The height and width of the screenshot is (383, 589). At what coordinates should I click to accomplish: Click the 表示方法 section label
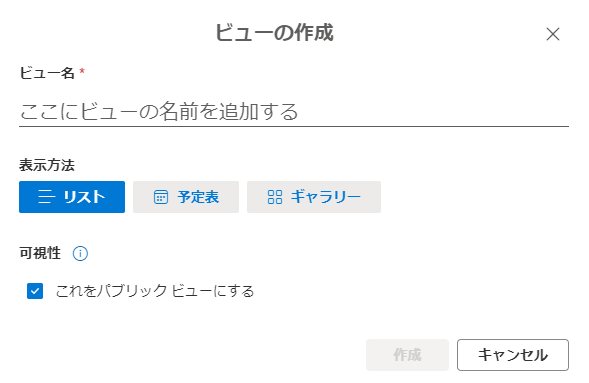coord(47,165)
